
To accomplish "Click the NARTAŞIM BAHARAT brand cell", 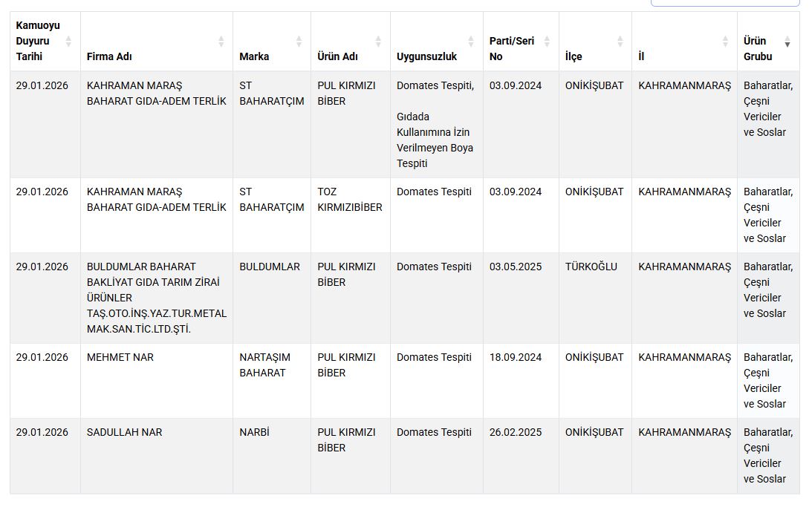I will pyautogui.click(x=265, y=365).
